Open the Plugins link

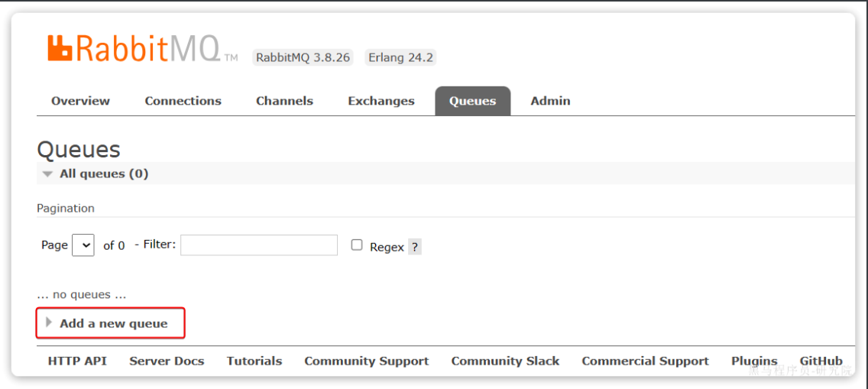[754, 361]
